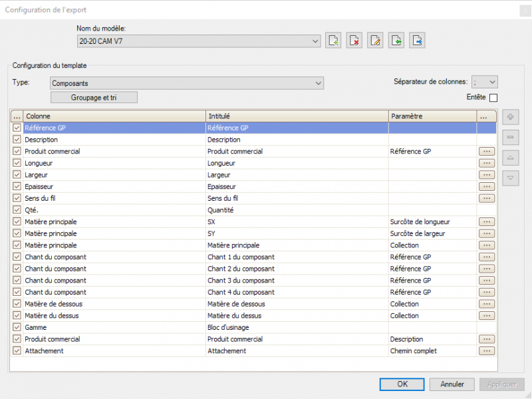Click the Intitulé column header

(297, 116)
